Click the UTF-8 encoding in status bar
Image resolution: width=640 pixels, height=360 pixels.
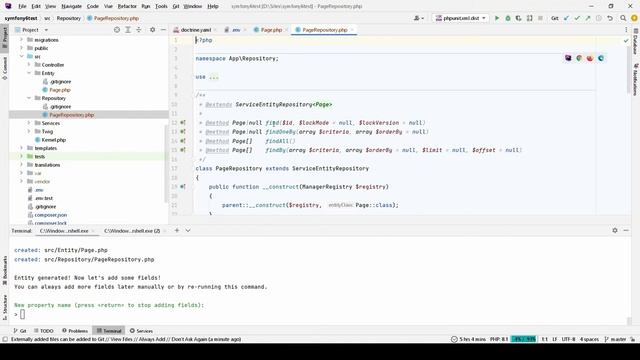click(568, 339)
